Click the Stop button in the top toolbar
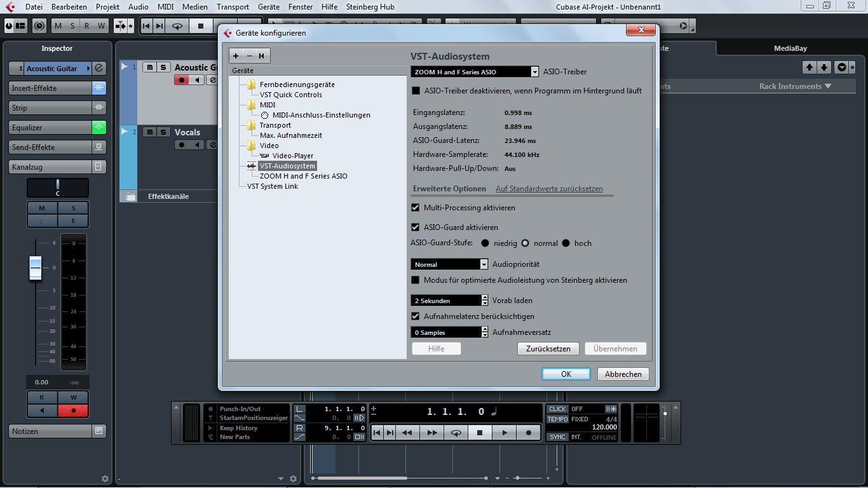This screenshot has height=488, width=868. [x=201, y=26]
